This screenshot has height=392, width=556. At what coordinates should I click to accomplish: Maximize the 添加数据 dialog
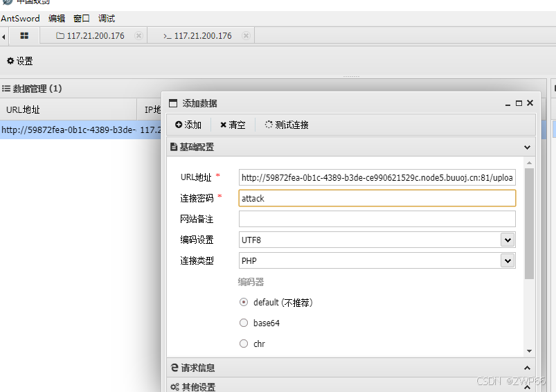[x=519, y=103]
